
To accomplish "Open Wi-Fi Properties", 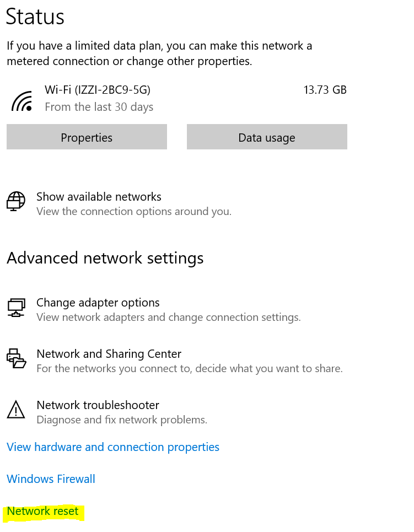I will (87, 137).
